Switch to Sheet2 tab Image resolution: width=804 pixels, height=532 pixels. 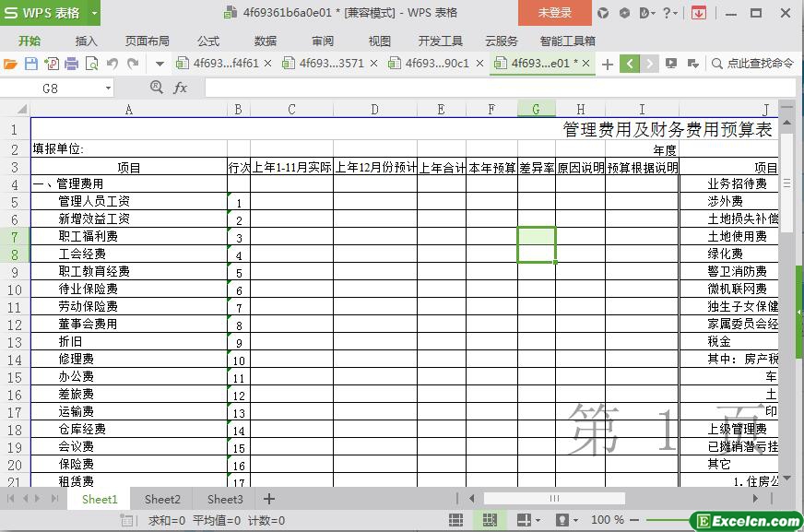tap(162, 499)
